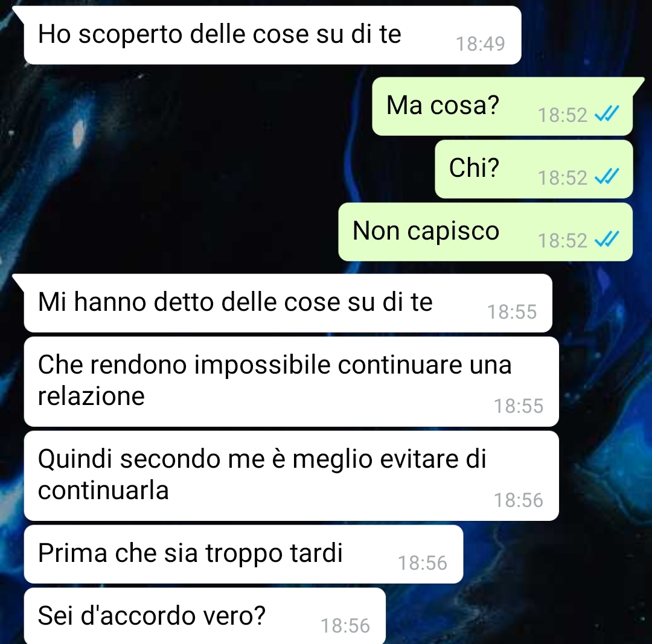This screenshot has width=652, height=644.
Task: Click the read-receipt ticks on 'Ma cosa?'
Action: click(607, 113)
